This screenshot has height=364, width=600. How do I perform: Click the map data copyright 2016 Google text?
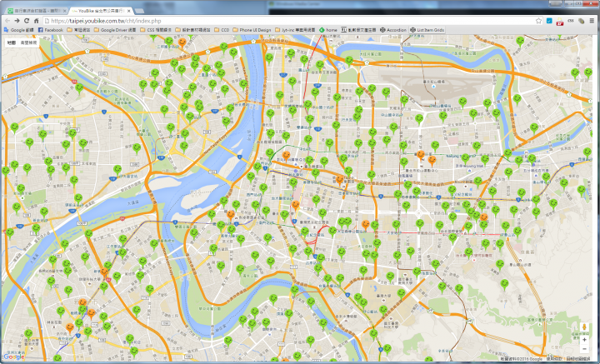click(x=521, y=359)
